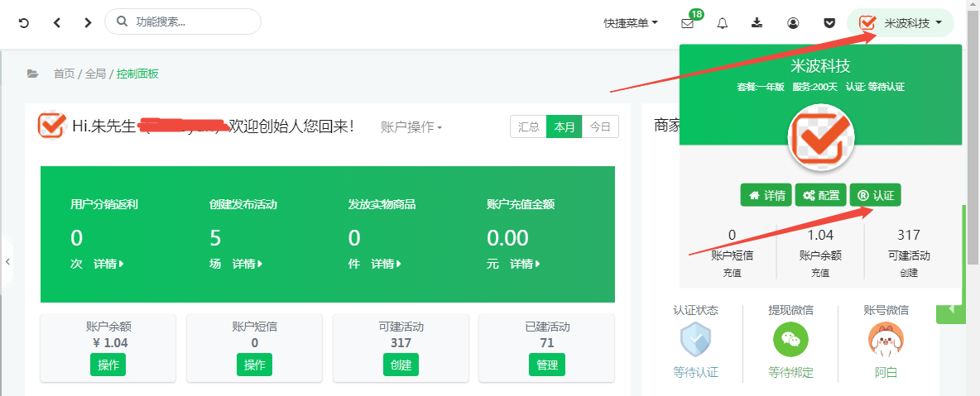Go back with the left arrow icon

click(x=56, y=22)
